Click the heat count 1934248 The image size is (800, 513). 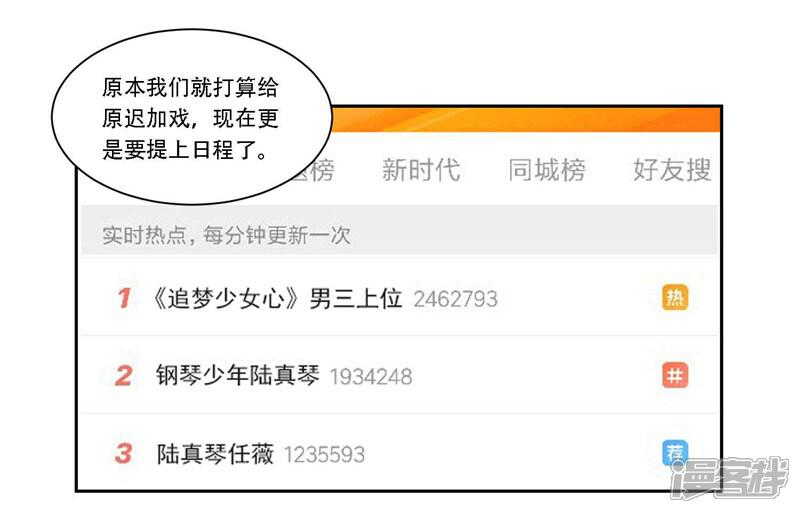(371, 377)
